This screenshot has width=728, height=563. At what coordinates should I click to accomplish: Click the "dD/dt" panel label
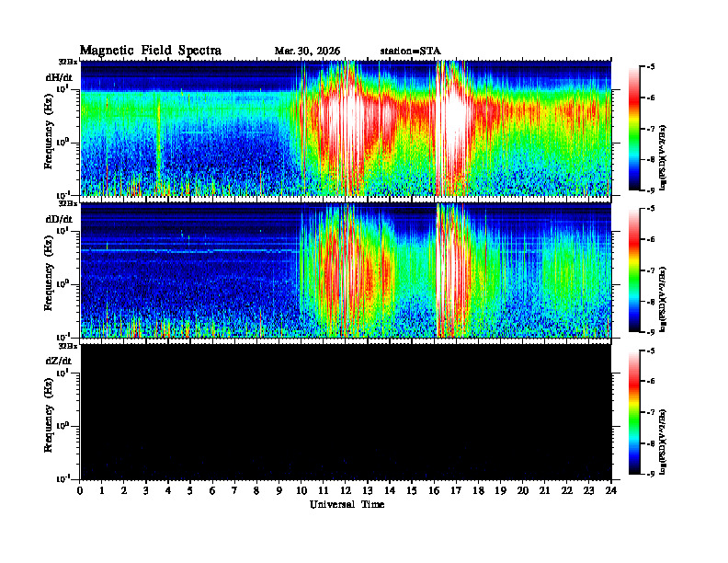click(x=59, y=219)
